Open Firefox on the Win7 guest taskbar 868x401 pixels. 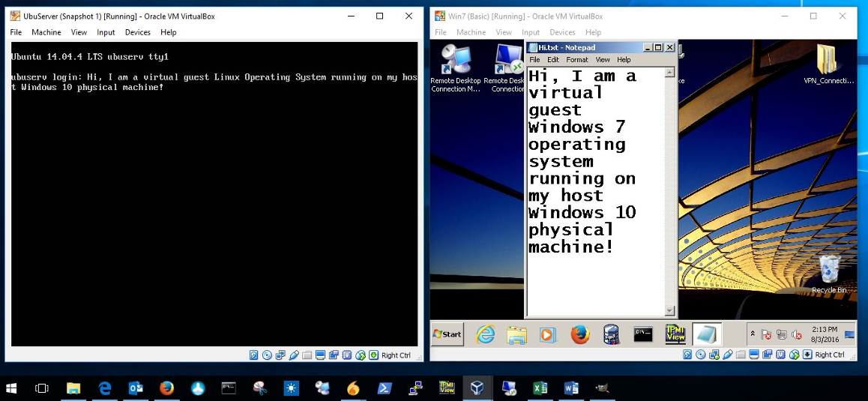(580, 334)
